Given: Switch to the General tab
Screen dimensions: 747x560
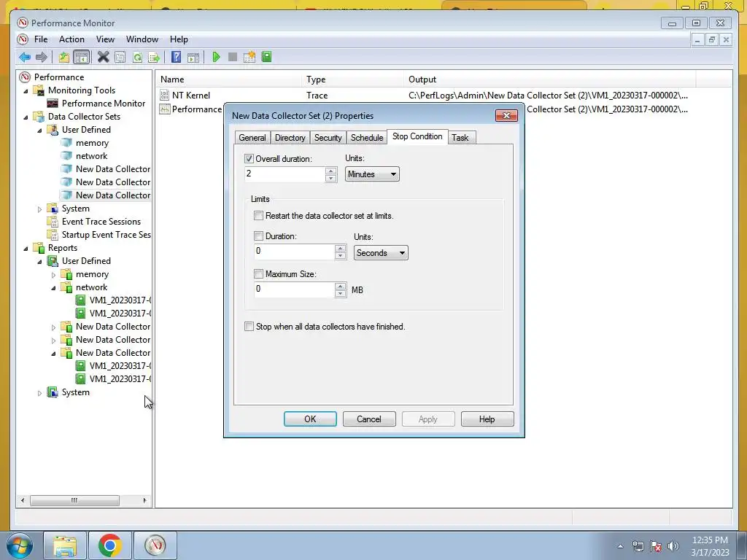Looking at the screenshot, I should tap(252, 138).
